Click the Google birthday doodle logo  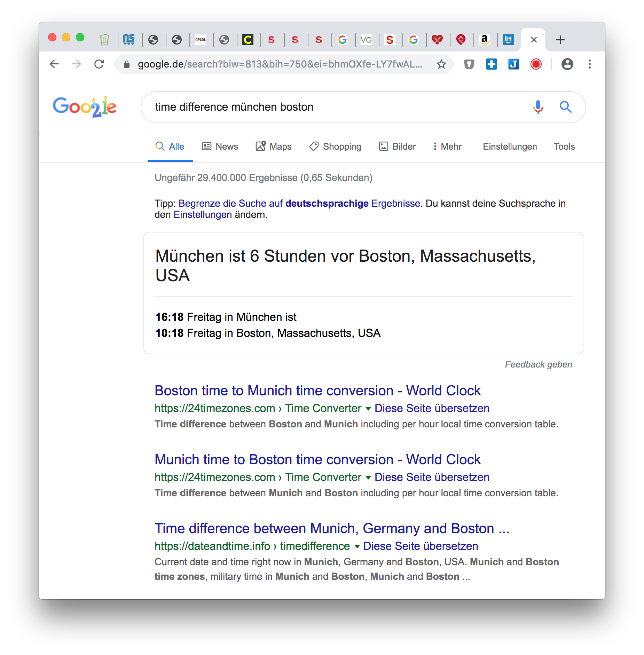click(85, 106)
